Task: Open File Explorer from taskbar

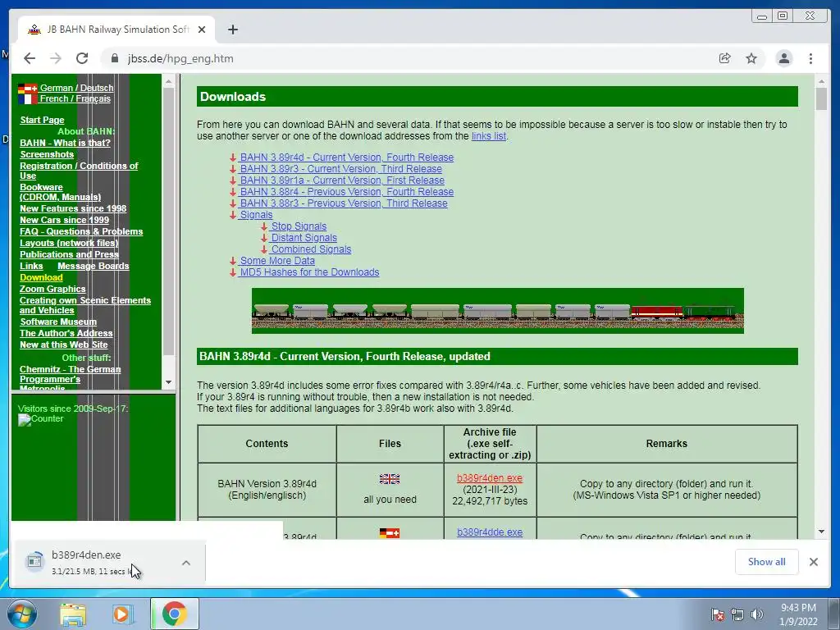Action: [x=72, y=614]
